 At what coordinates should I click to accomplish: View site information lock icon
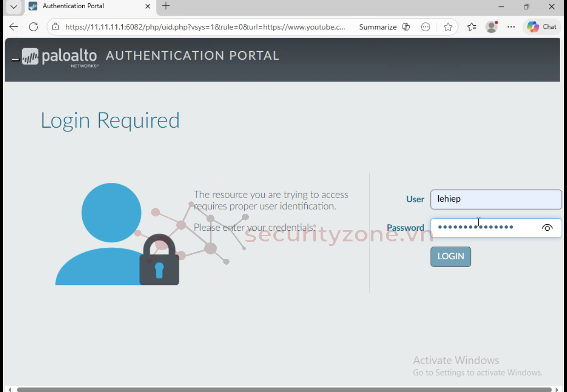tap(56, 27)
